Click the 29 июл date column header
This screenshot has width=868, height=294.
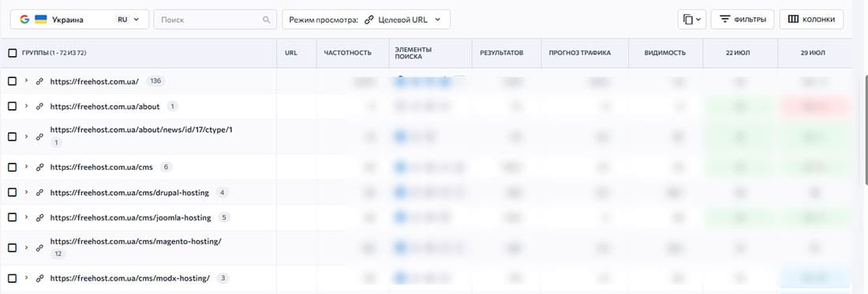pos(813,53)
